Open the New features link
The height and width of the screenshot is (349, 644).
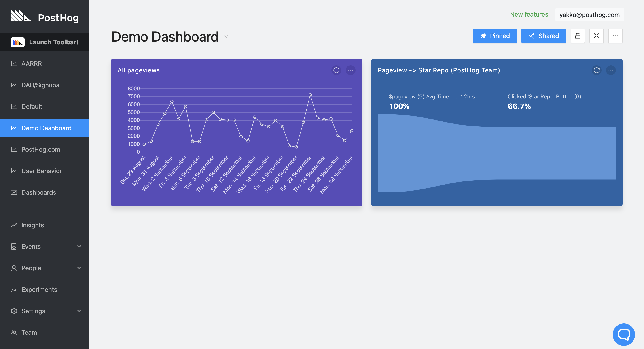click(529, 15)
